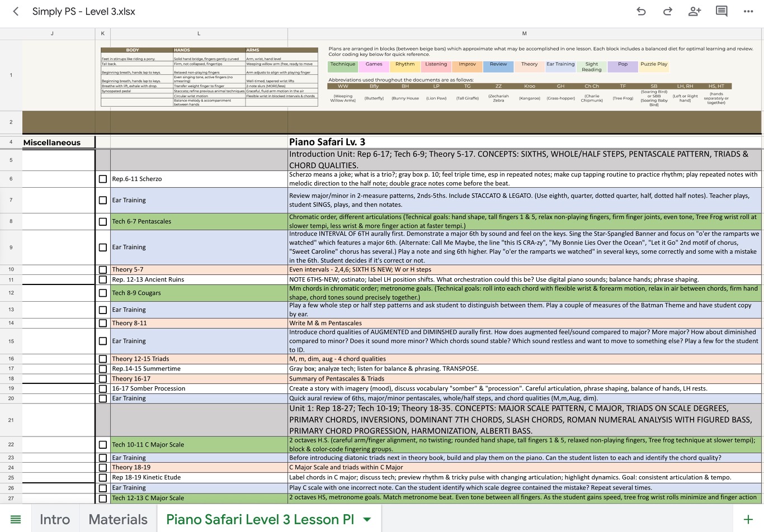
Task: Select the Piano Safari Lv. 3 title cell
Action: [x=525, y=142]
